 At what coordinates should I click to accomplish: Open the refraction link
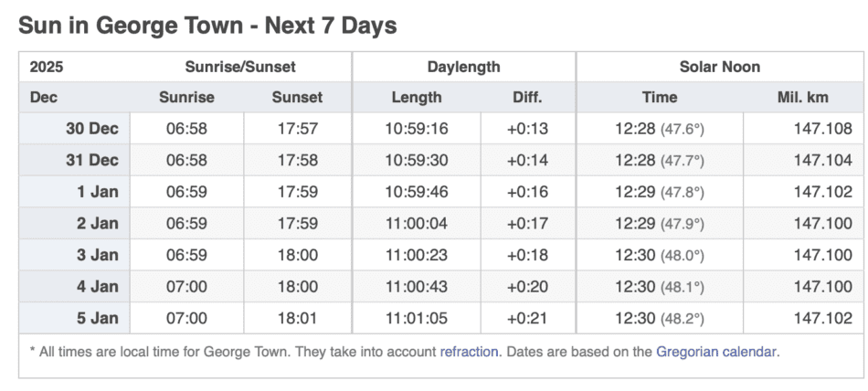470,351
